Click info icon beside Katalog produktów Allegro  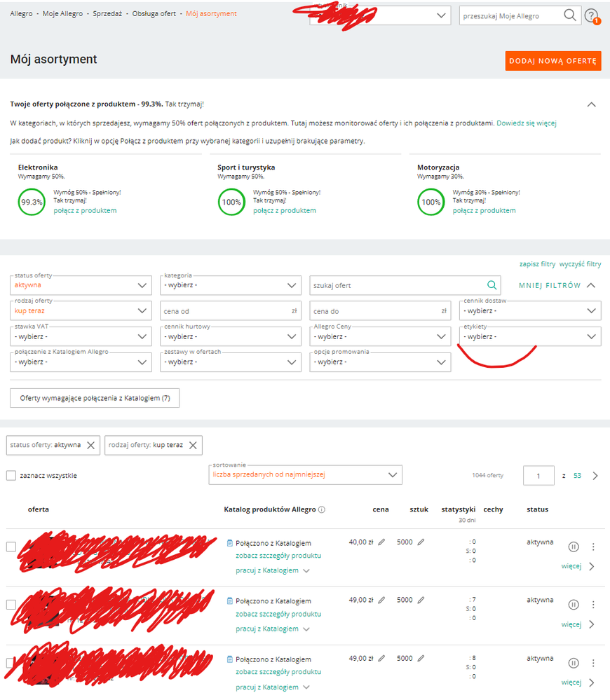click(x=322, y=509)
